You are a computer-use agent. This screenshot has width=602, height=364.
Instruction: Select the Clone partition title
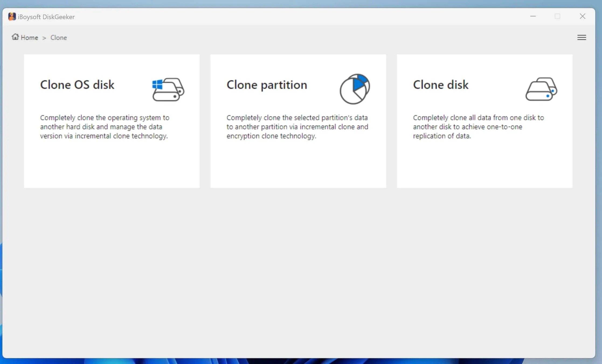(x=267, y=85)
